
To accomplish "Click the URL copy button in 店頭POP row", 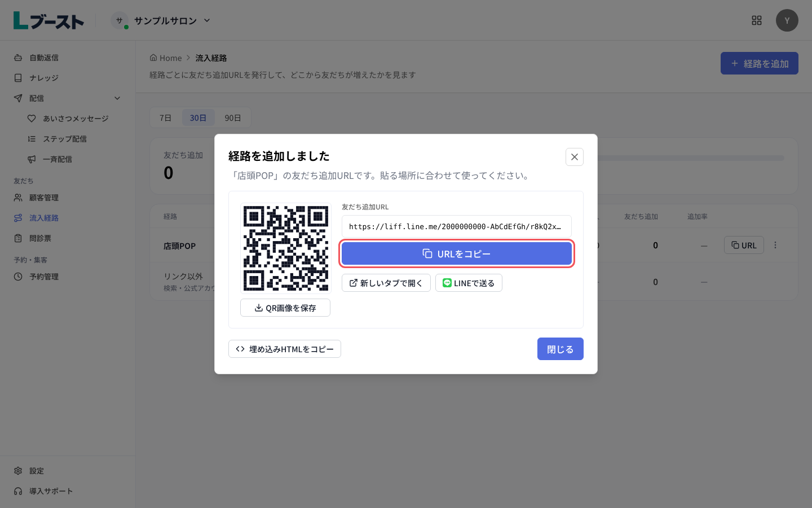I will point(744,245).
